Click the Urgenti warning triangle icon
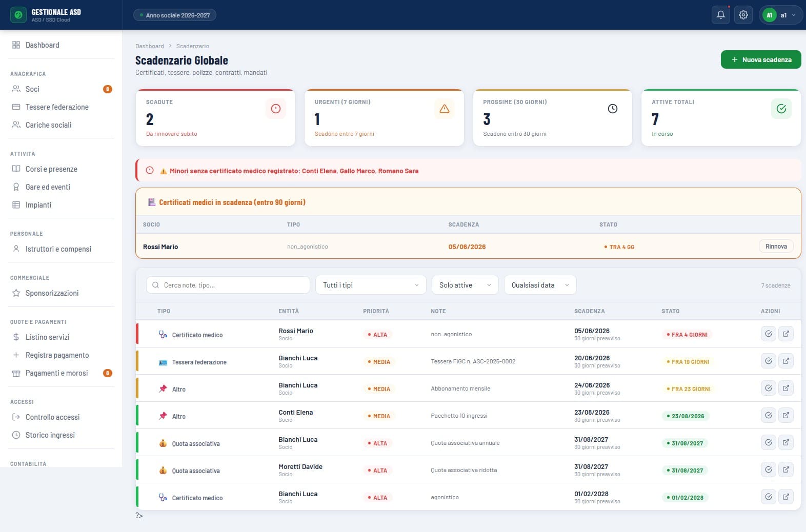 point(445,109)
